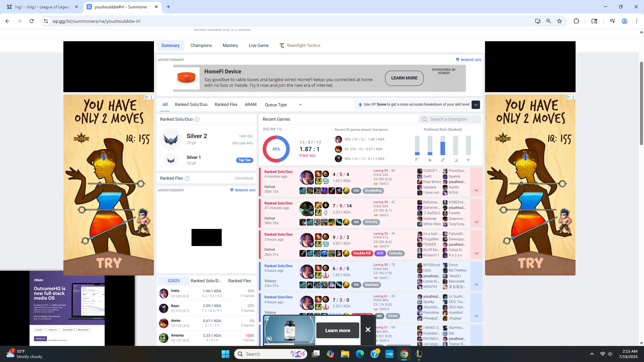Viewport: 644px width, 362px height.
Task: Open the Champions tab
Action: coord(201,46)
